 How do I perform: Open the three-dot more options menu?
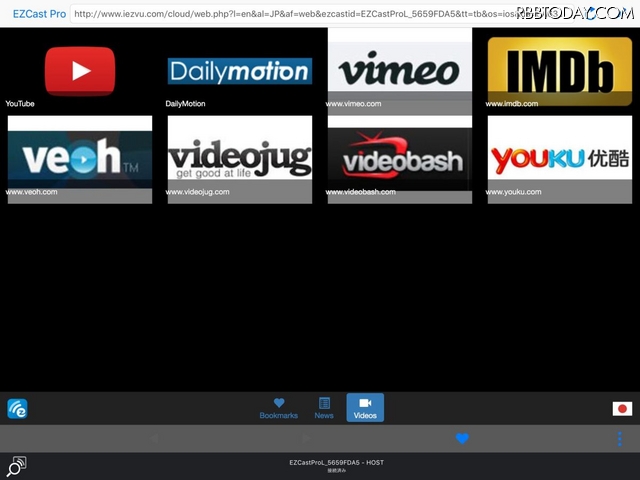tap(620, 439)
